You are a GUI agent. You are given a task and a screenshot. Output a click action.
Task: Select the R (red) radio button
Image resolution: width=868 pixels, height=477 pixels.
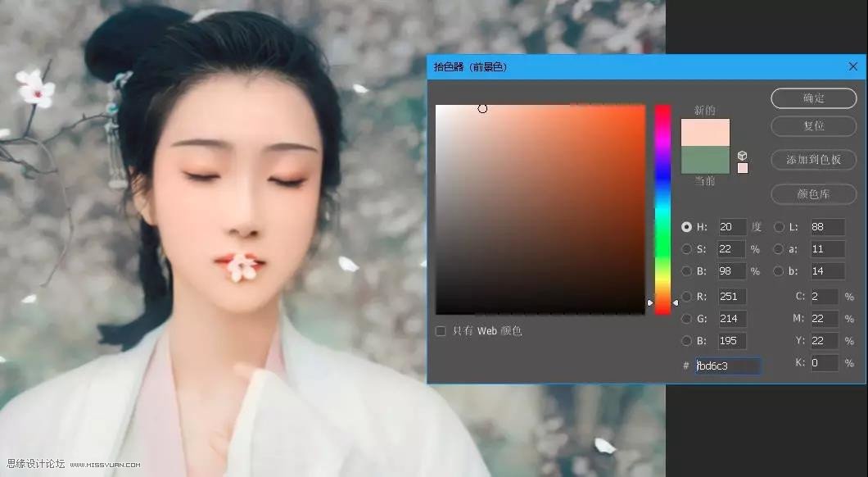point(688,296)
